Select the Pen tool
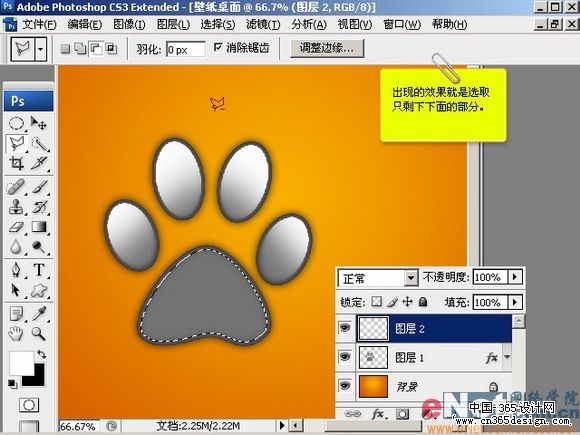580x435 pixels. coord(16,270)
